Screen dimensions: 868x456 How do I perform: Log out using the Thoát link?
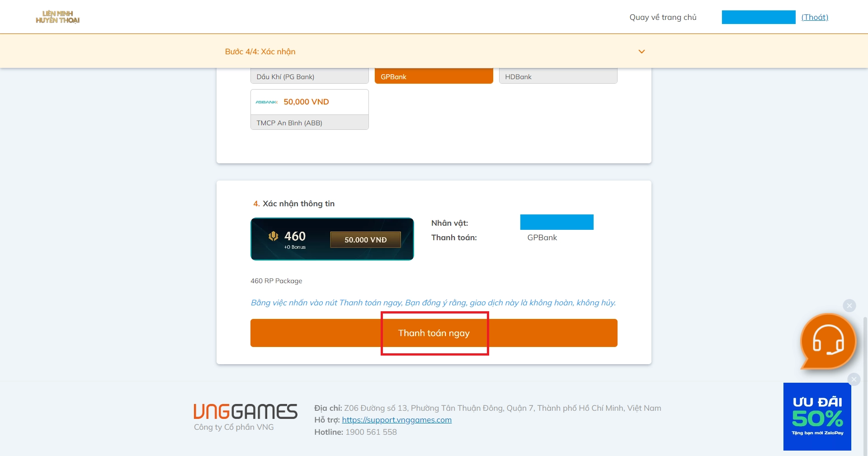pyautogui.click(x=815, y=17)
